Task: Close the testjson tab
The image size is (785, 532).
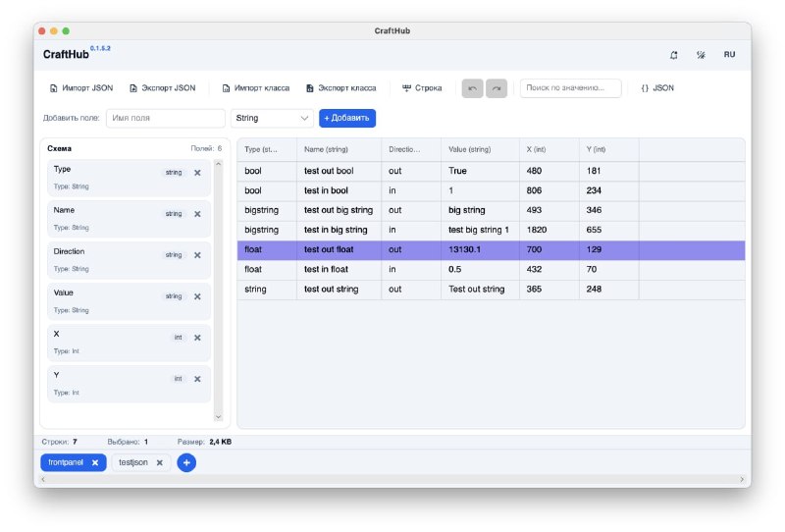Action: (160, 463)
